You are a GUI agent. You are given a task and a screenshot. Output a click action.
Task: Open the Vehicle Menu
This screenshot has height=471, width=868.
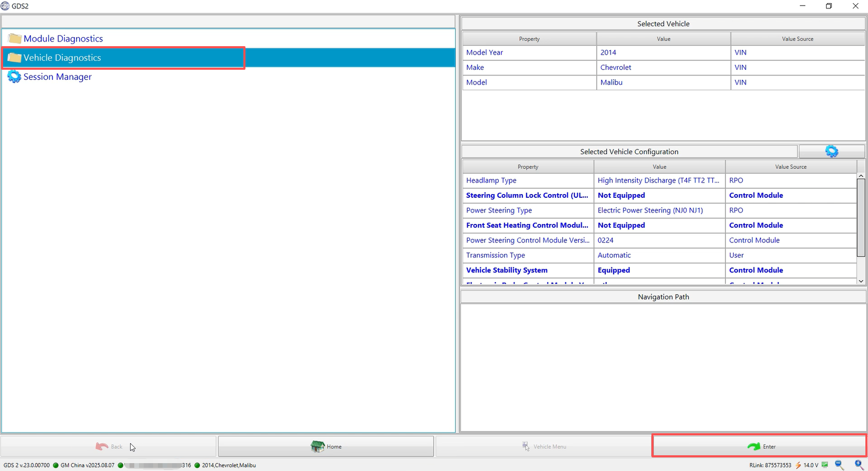pyautogui.click(x=543, y=446)
